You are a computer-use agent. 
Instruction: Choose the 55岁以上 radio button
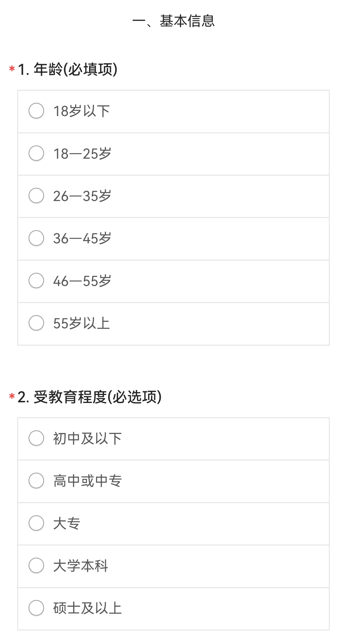pyautogui.click(x=36, y=323)
